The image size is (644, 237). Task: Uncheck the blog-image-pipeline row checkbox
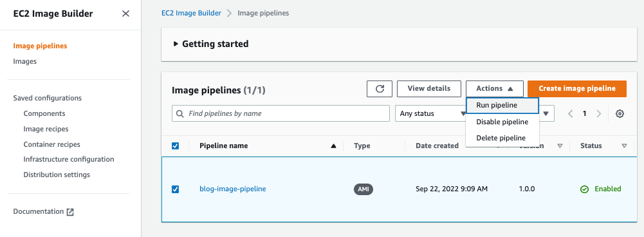coord(176,189)
